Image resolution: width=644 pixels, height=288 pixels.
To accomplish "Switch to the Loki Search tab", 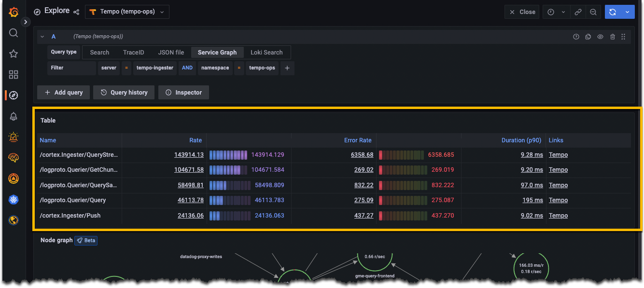I will (x=267, y=52).
